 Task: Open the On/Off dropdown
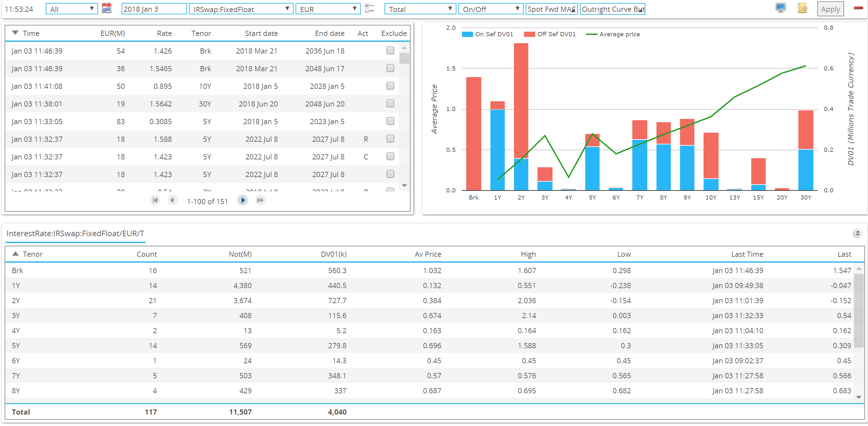click(x=490, y=9)
